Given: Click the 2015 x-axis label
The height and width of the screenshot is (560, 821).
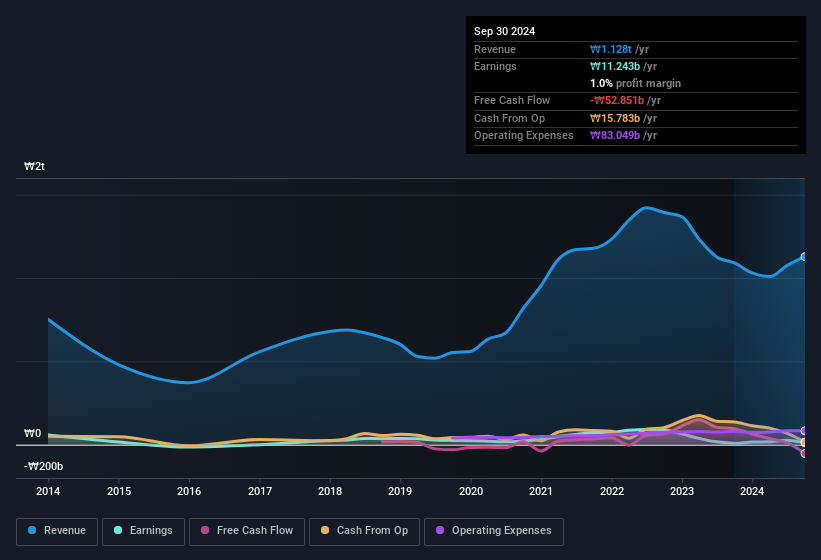Looking at the screenshot, I should (119, 491).
